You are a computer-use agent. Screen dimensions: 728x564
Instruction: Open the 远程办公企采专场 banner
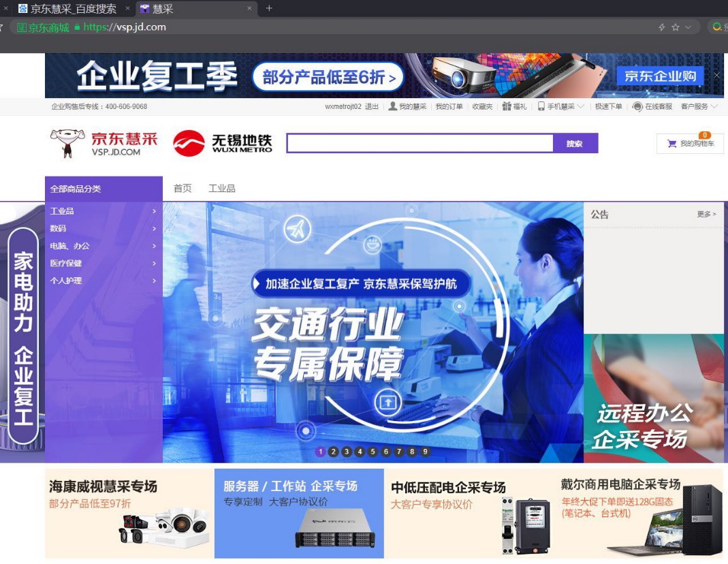pos(653,398)
